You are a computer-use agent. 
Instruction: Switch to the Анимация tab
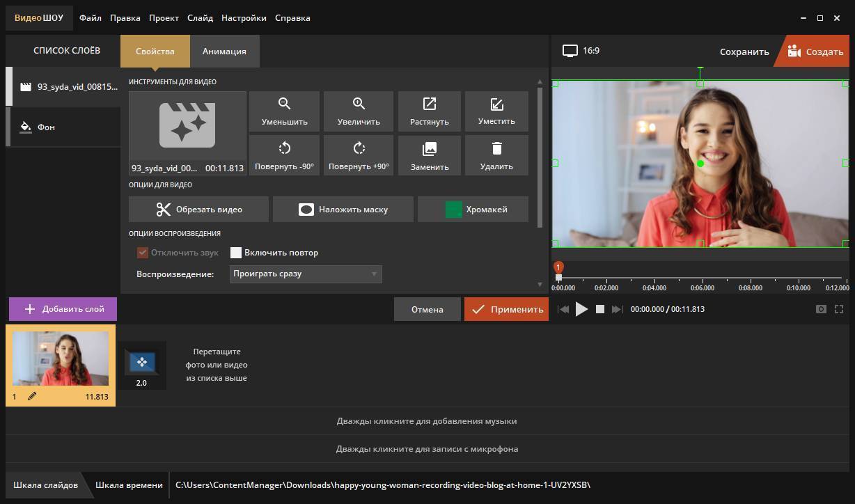pos(224,52)
